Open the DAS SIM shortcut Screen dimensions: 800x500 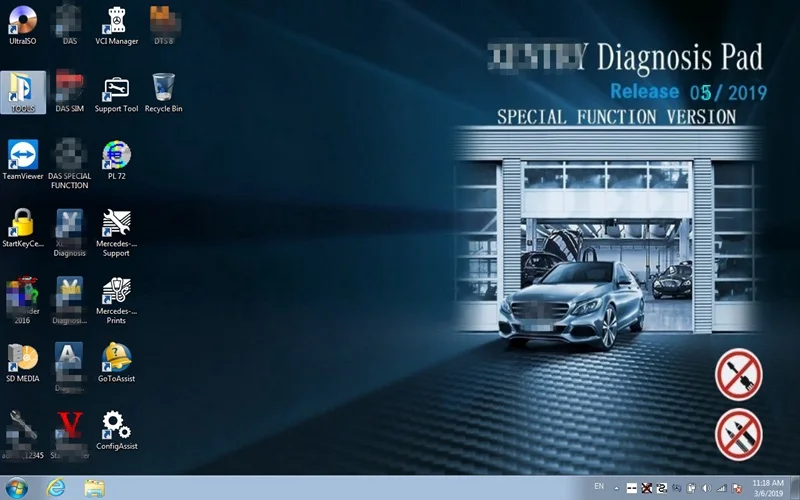(x=69, y=88)
